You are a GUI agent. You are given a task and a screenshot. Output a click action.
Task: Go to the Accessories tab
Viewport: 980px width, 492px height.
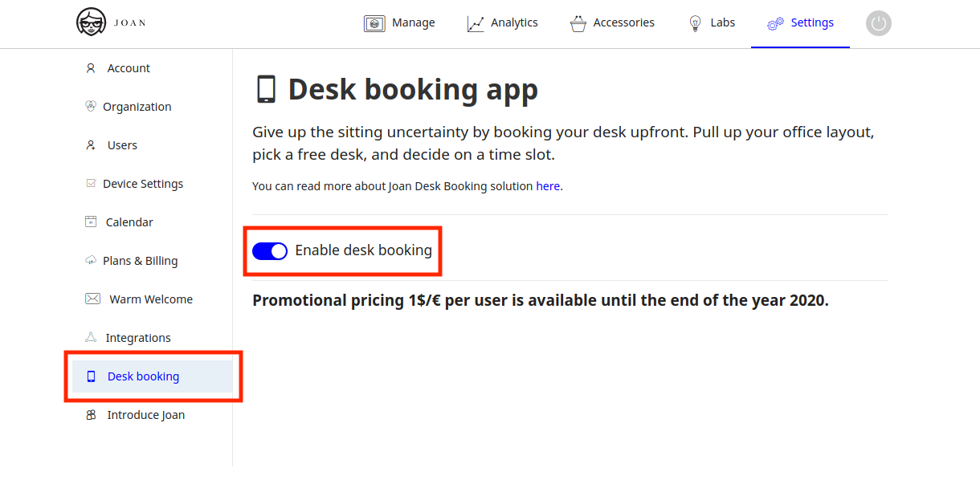pyautogui.click(x=612, y=23)
